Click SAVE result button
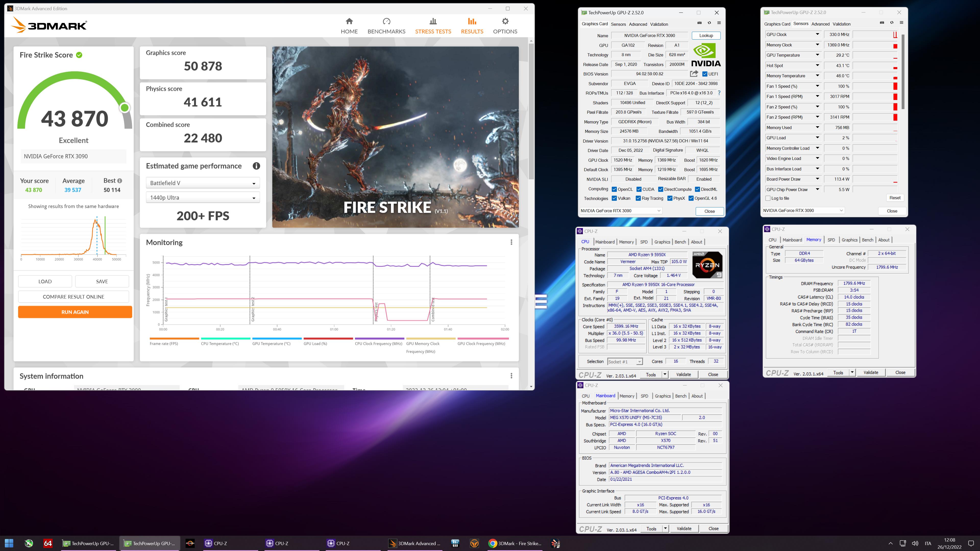 point(102,281)
